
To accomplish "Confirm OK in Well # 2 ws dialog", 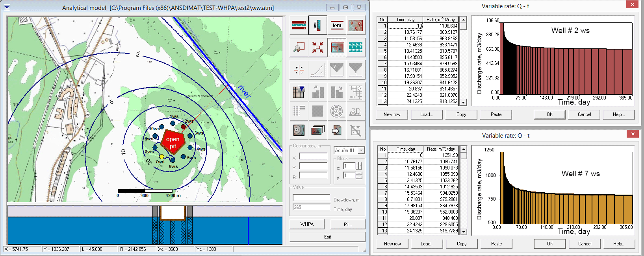I will 549,114.
